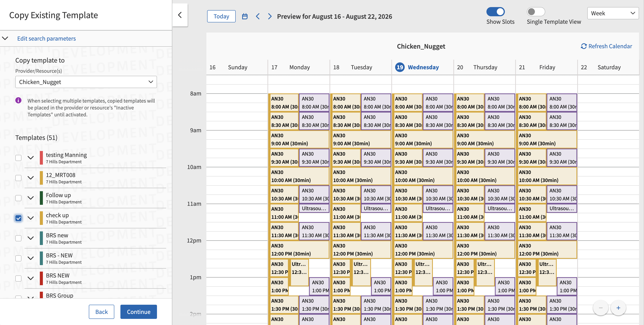Go to previous week arrow
This screenshot has width=644, height=325.
(258, 16)
